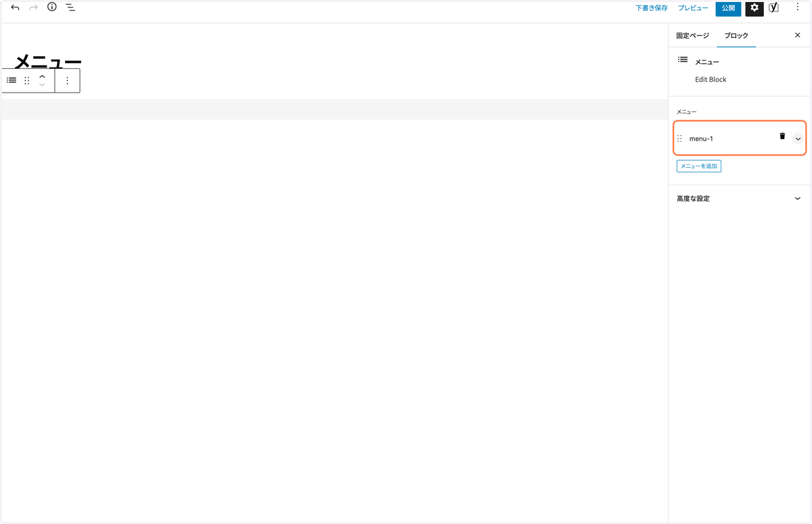Click the redo arrow icon
The image size is (812, 524).
[33, 7]
